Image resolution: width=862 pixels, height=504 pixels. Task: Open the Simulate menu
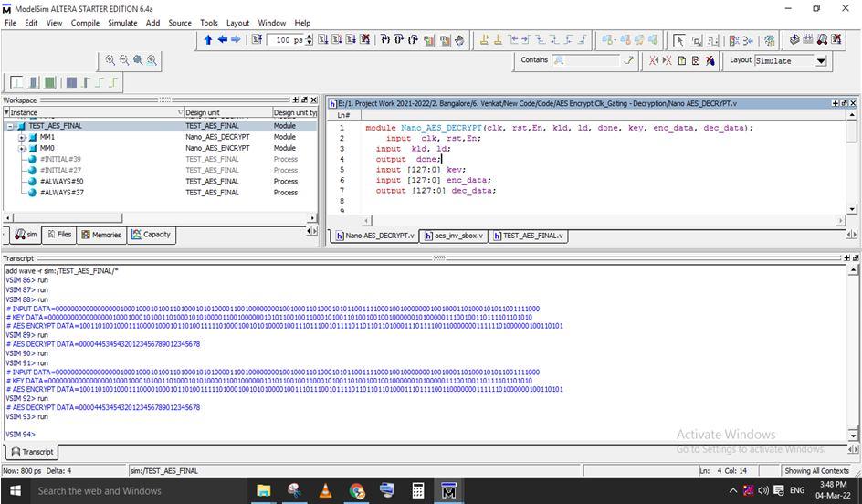pyautogui.click(x=122, y=23)
